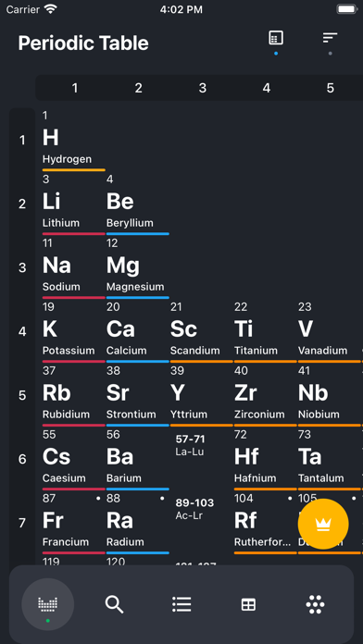
Task: Open the calculator view icon in header
Action: click(x=275, y=38)
